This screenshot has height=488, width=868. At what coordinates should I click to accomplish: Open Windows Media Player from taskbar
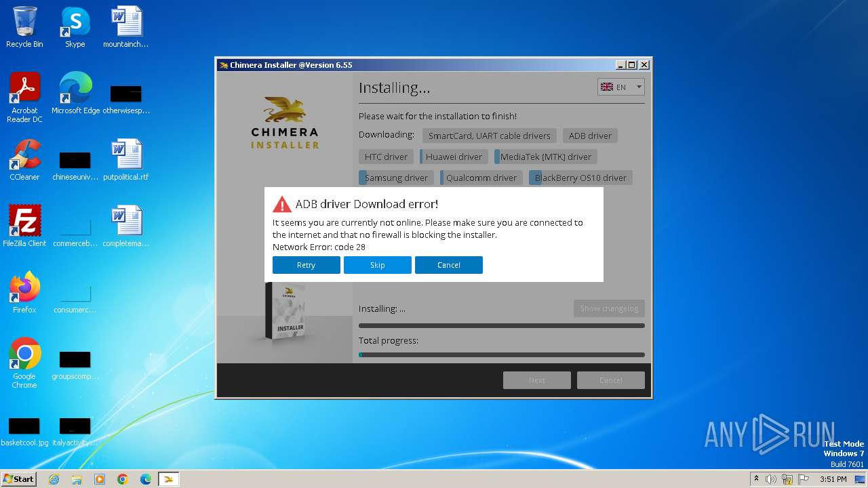click(100, 479)
